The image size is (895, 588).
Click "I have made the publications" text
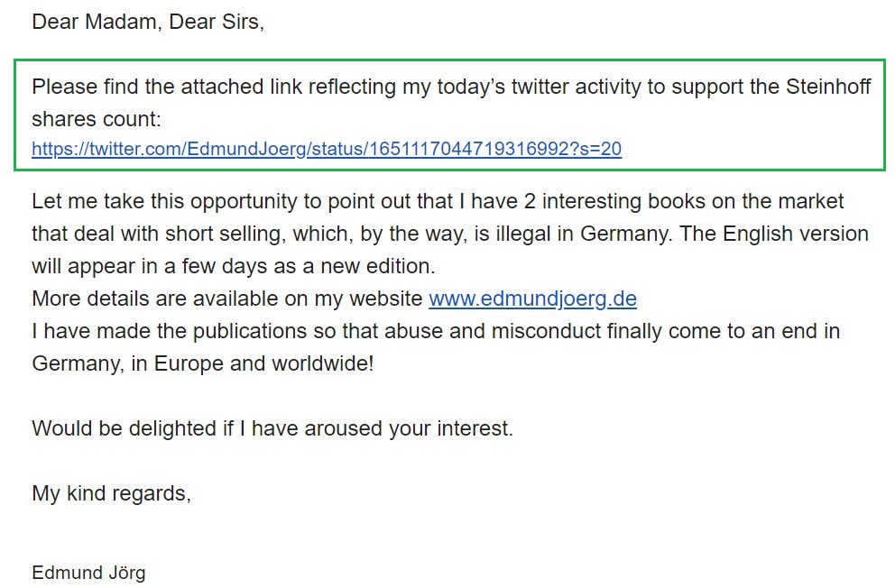pos(171,331)
